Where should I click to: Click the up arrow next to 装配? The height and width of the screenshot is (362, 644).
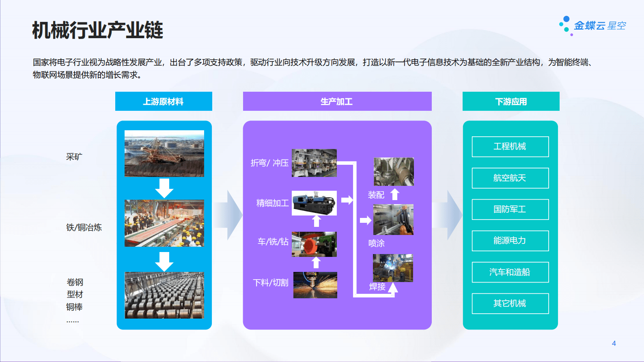395,194
